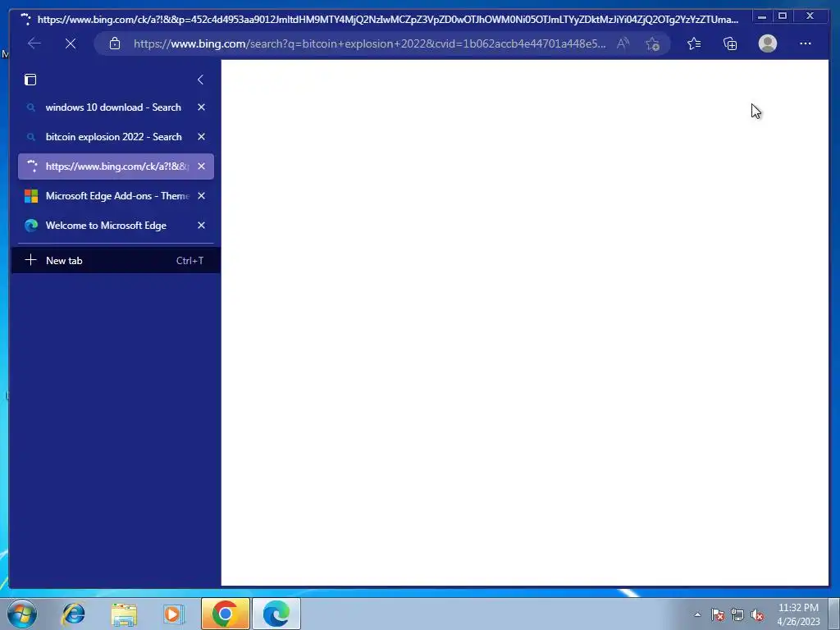Switch to windows 10 download search tab
This screenshot has height=630, width=840.
point(116,107)
